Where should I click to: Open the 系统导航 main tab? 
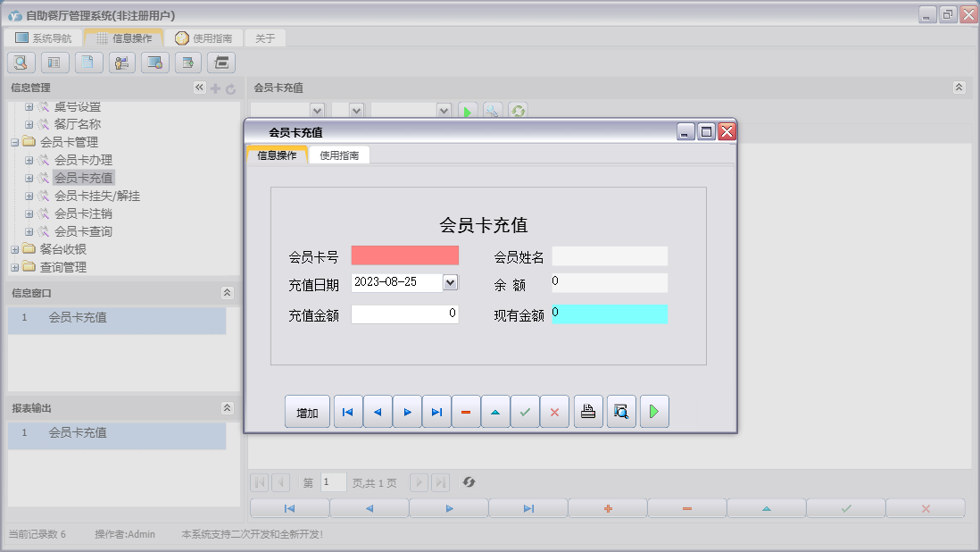pos(43,38)
